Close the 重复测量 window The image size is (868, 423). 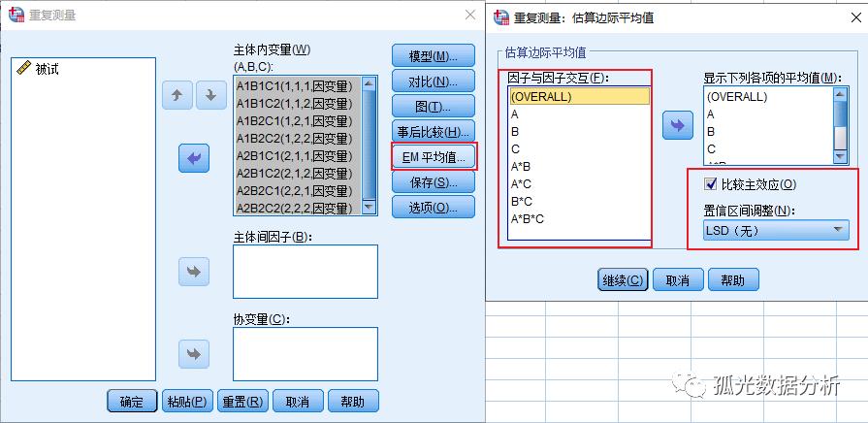470,15
